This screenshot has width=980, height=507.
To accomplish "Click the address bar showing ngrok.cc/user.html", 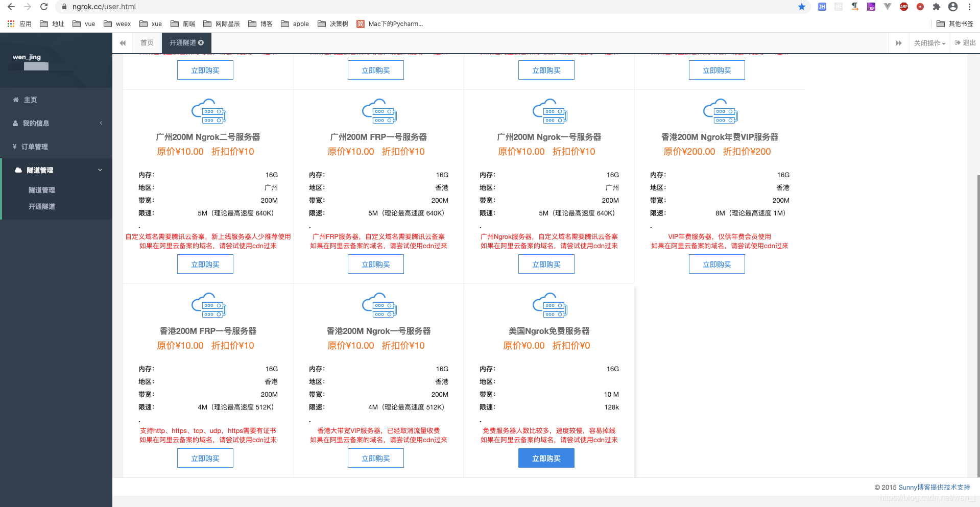I will [429, 7].
